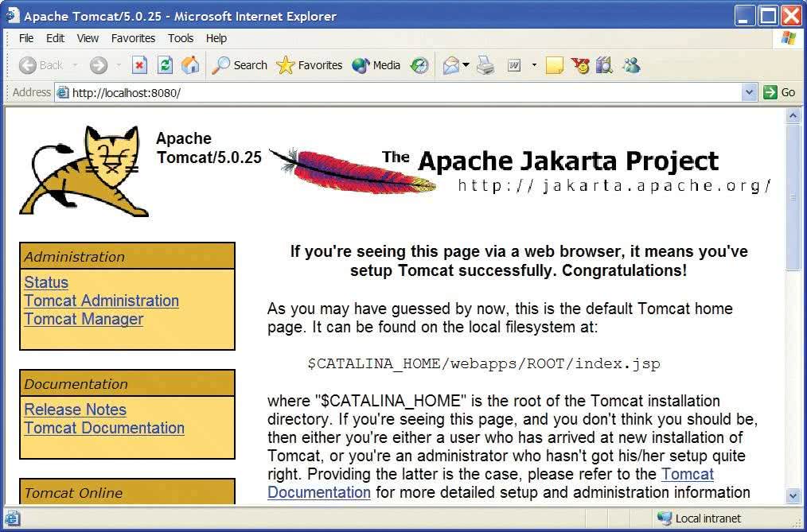Open the Tomcat Manager link
The width and height of the screenshot is (807, 532).
84,319
